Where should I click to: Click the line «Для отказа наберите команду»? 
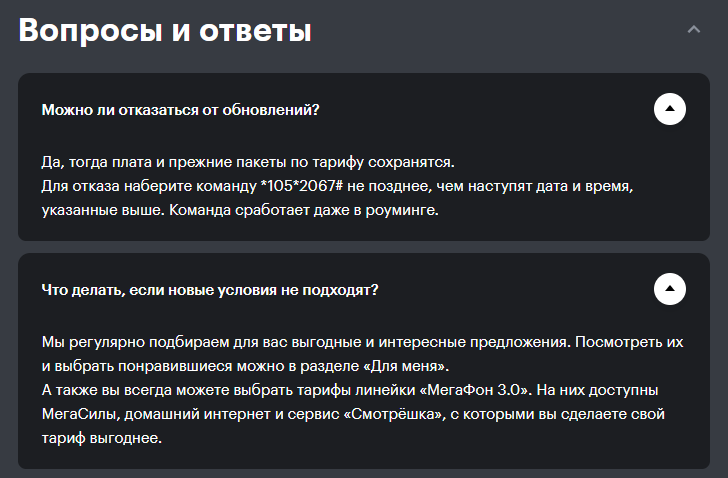tap(149, 186)
